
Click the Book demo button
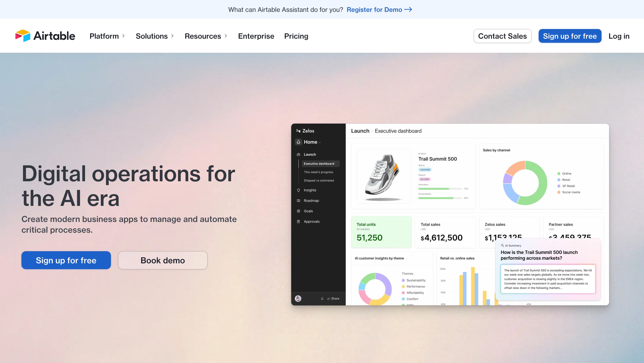pyautogui.click(x=163, y=260)
